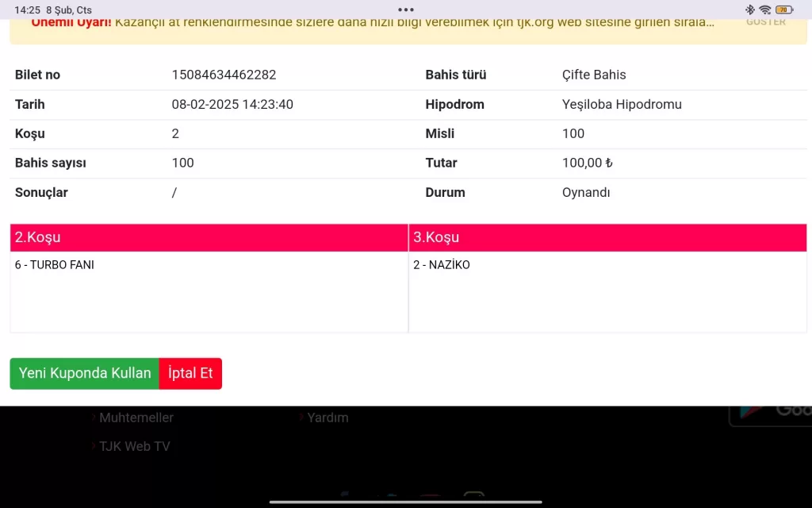Open the Muhtemeller footer link
The height and width of the screenshot is (508, 812).
[136, 418]
